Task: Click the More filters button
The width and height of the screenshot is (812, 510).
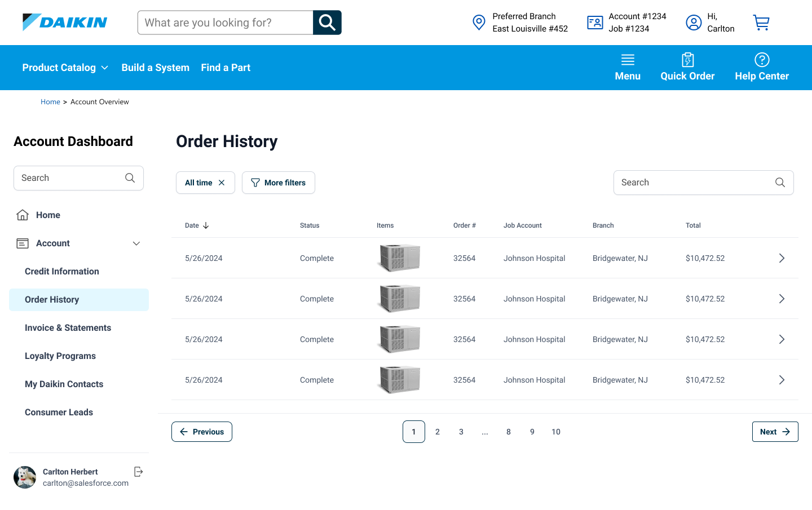Action: pyautogui.click(x=279, y=183)
